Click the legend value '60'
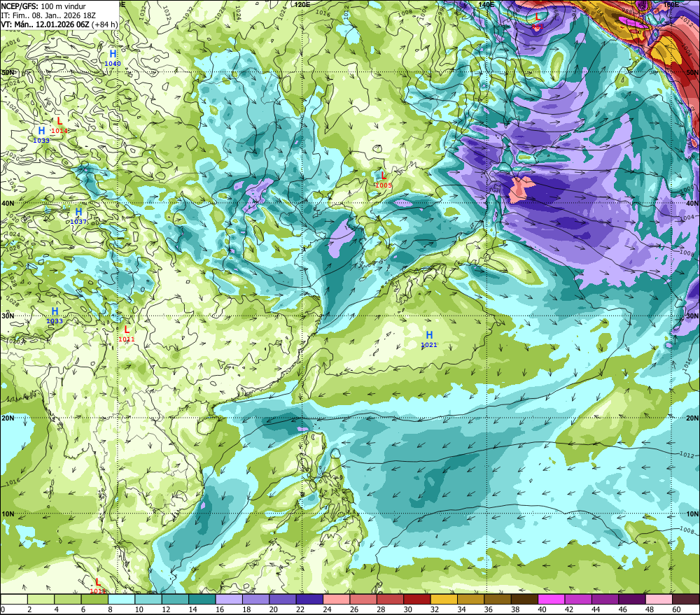This screenshot has width=700, height=615. [676, 609]
